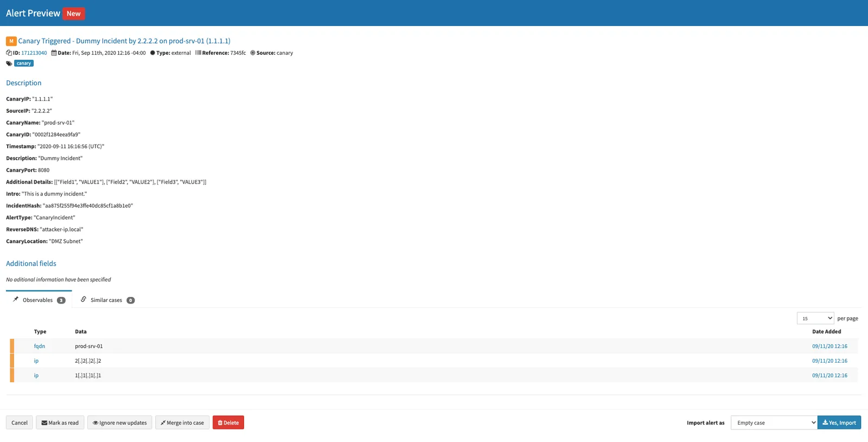Screen dimensions: 868x442
Task: Click the Cancel button
Action: pos(20,422)
